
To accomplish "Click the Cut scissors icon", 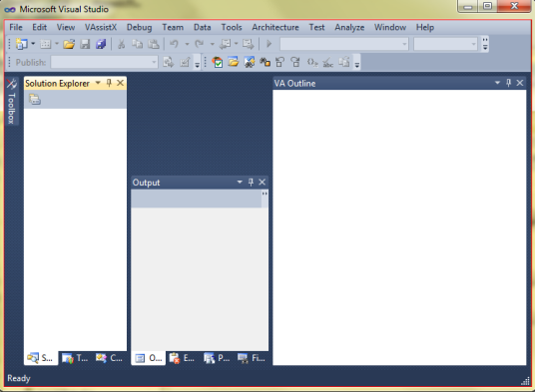I will 121,44.
